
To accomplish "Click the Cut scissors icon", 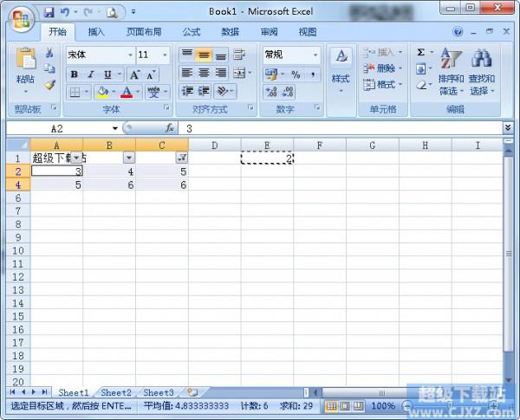I will coord(49,54).
